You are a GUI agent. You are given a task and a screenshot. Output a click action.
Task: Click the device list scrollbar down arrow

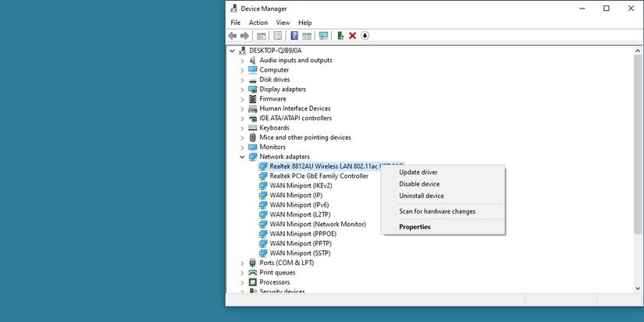click(638, 288)
